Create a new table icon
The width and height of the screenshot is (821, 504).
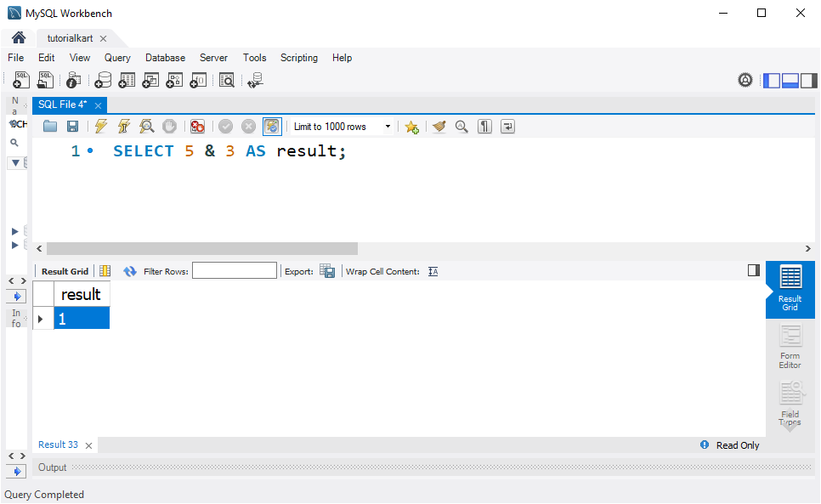127,80
